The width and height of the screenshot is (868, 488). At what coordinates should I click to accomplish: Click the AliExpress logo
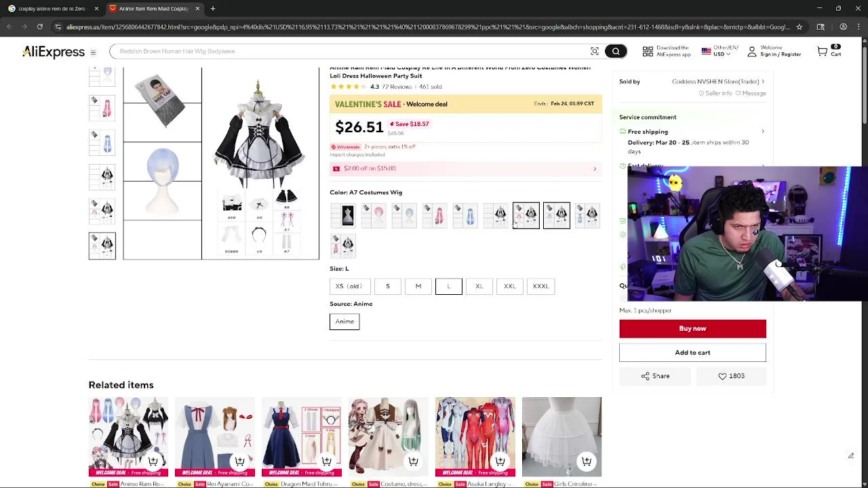(54, 52)
